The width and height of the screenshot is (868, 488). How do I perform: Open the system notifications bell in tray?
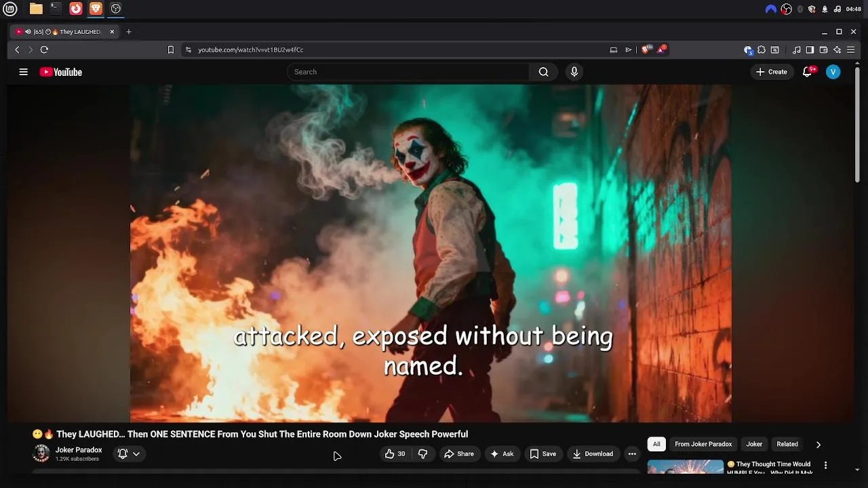pyautogui.click(x=825, y=9)
